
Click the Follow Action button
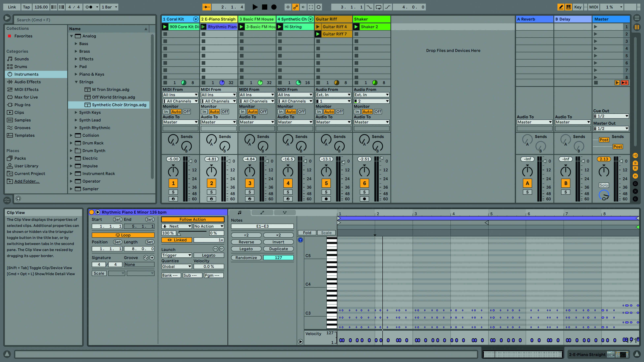(193, 219)
